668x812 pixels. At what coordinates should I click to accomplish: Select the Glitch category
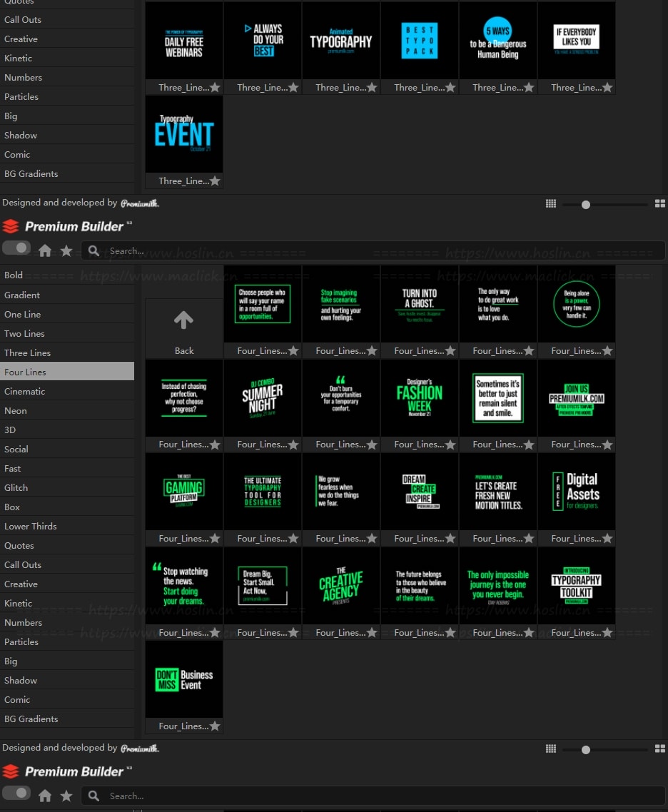[67, 488]
